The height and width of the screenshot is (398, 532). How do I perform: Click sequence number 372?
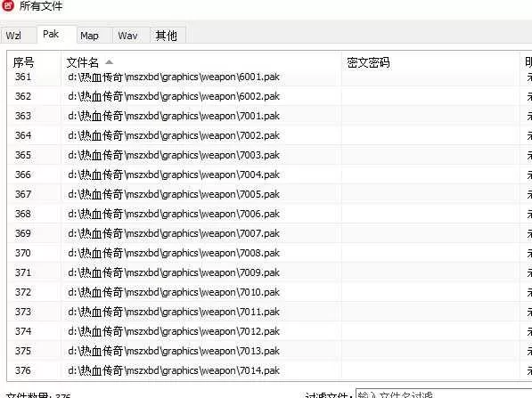pyautogui.click(x=23, y=292)
